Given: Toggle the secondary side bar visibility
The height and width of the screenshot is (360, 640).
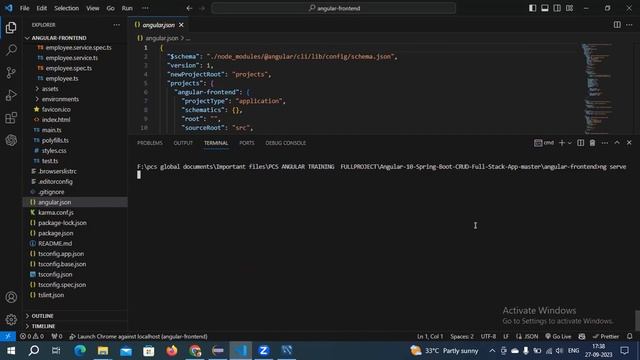Looking at the screenshot, I should (557, 8).
